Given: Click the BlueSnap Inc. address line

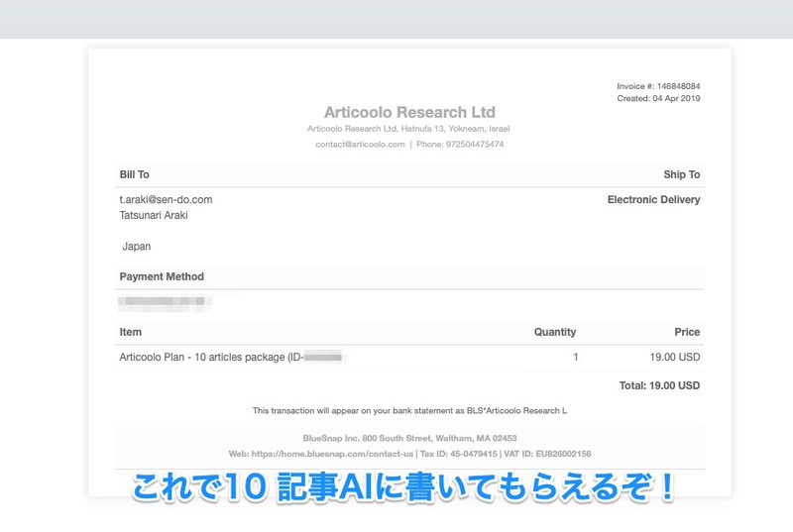Looking at the screenshot, I should (409, 438).
